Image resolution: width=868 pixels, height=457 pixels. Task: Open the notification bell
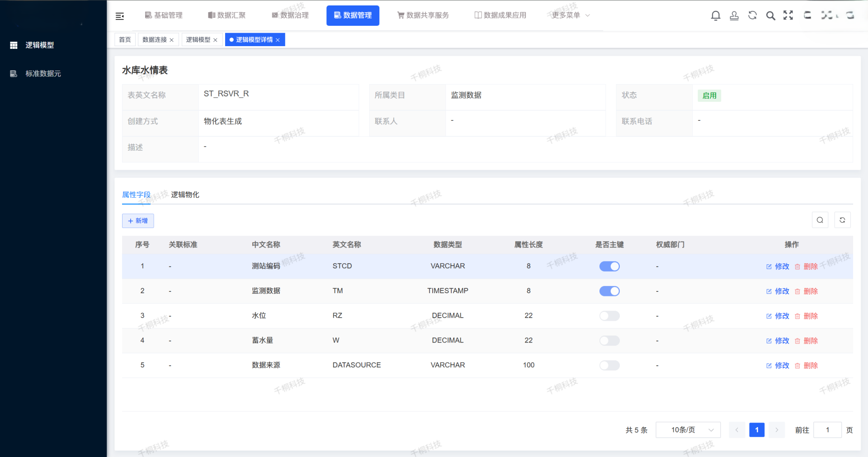tap(716, 15)
